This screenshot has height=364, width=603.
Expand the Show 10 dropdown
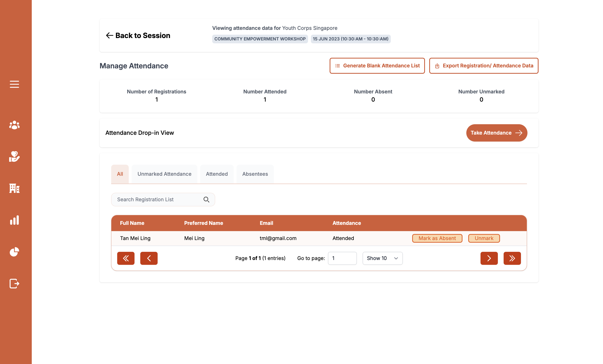tap(383, 258)
